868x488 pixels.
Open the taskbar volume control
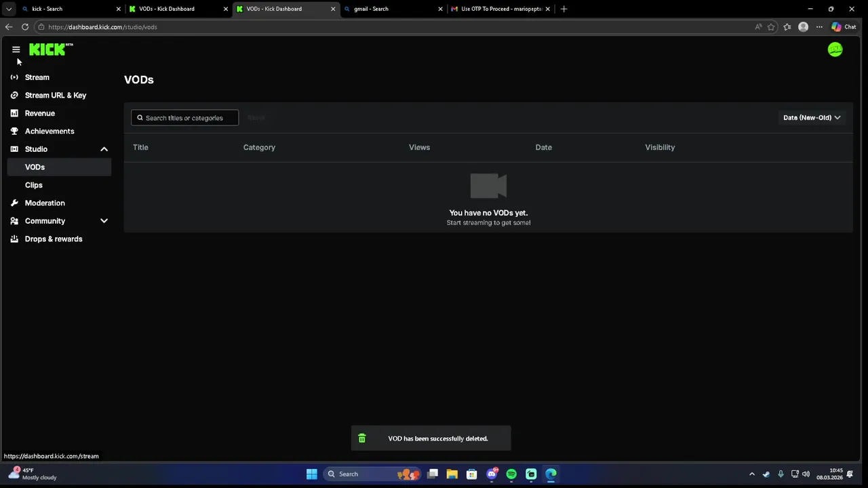pos(806,474)
